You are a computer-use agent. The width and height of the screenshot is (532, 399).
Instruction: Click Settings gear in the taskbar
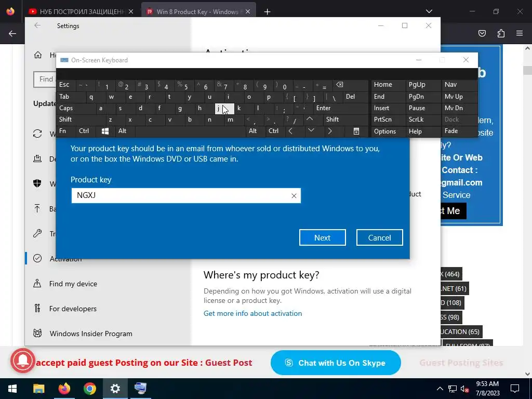[115, 389]
